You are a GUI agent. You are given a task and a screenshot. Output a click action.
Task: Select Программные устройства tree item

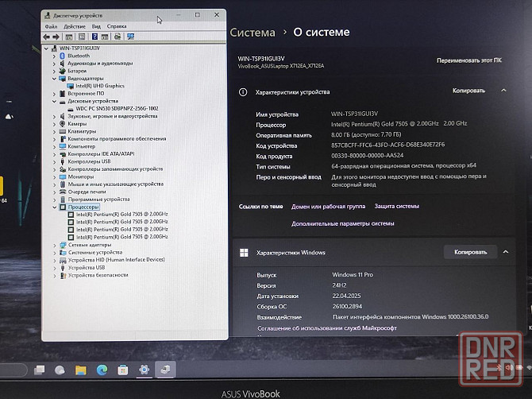(98, 199)
